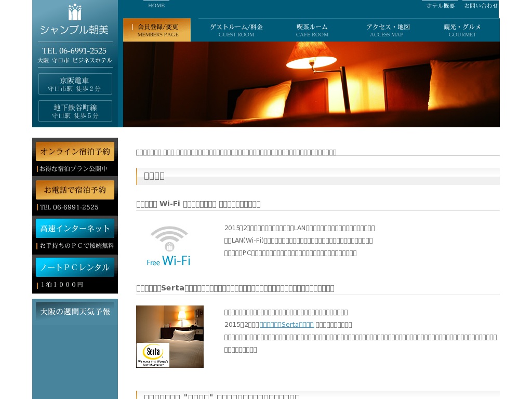This screenshot has width=532, height=399.
Task: Click the 高速インターネット button
Action: (x=75, y=229)
